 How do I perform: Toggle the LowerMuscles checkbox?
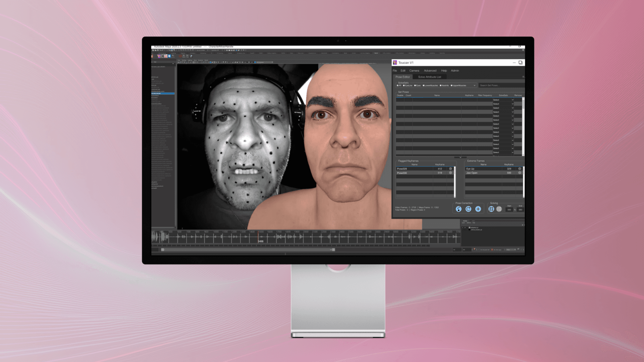[423, 85]
